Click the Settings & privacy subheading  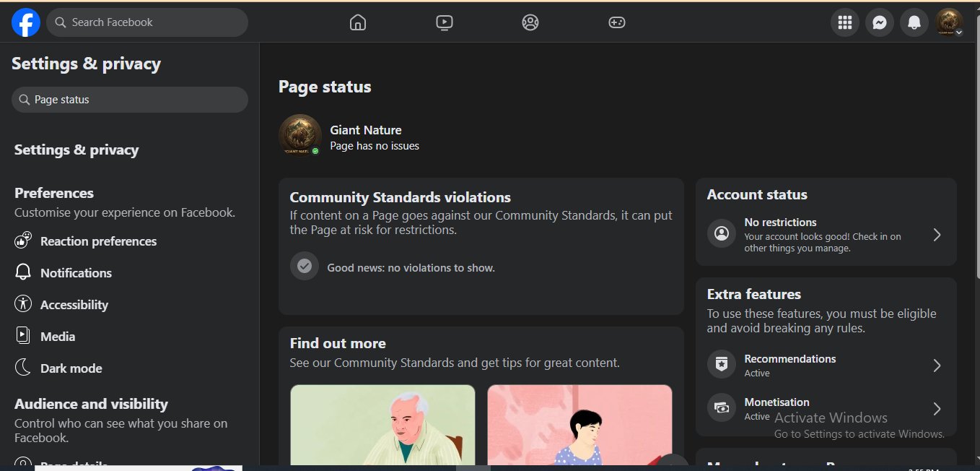coord(76,150)
